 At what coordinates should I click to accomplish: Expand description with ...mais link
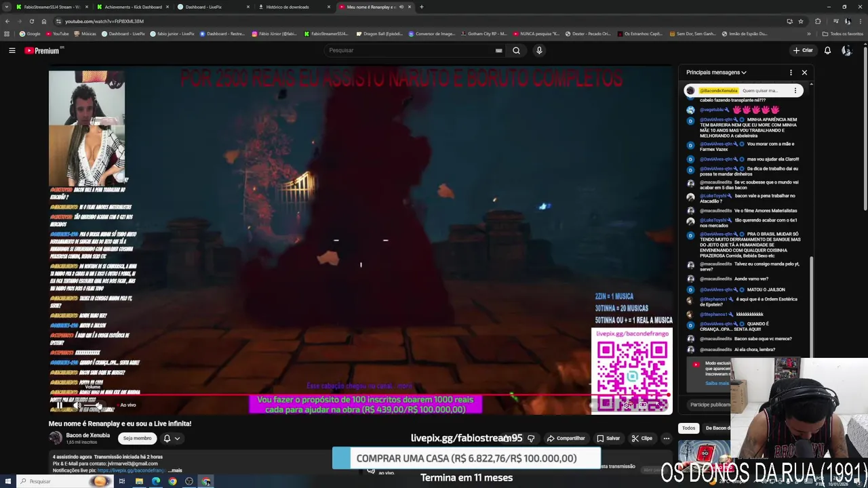point(175,470)
